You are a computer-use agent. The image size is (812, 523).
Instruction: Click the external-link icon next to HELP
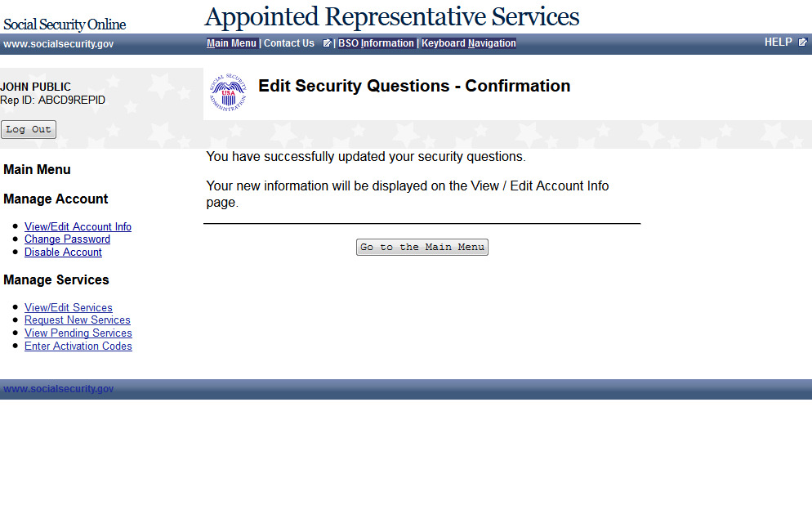tap(802, 42)
